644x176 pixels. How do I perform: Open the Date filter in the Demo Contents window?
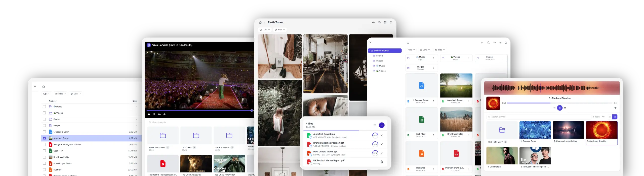[425, 50]
